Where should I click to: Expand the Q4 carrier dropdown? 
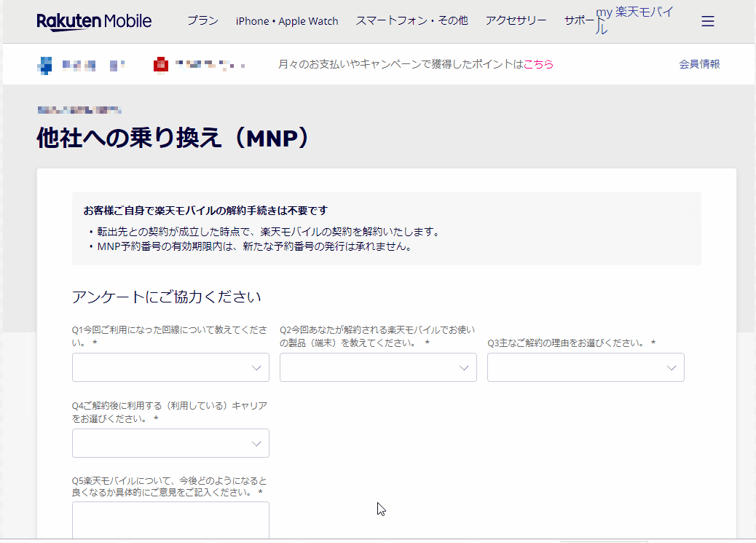click(170, 443)
